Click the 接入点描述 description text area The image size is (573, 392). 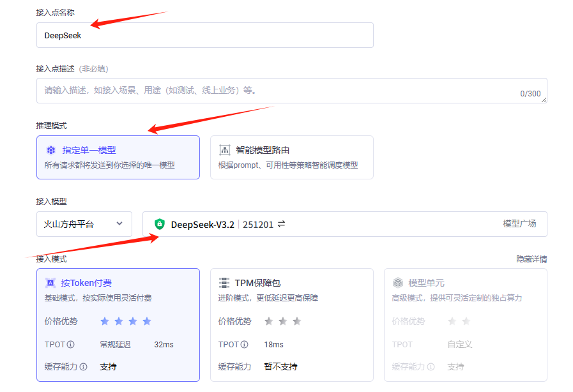[292, 91]
